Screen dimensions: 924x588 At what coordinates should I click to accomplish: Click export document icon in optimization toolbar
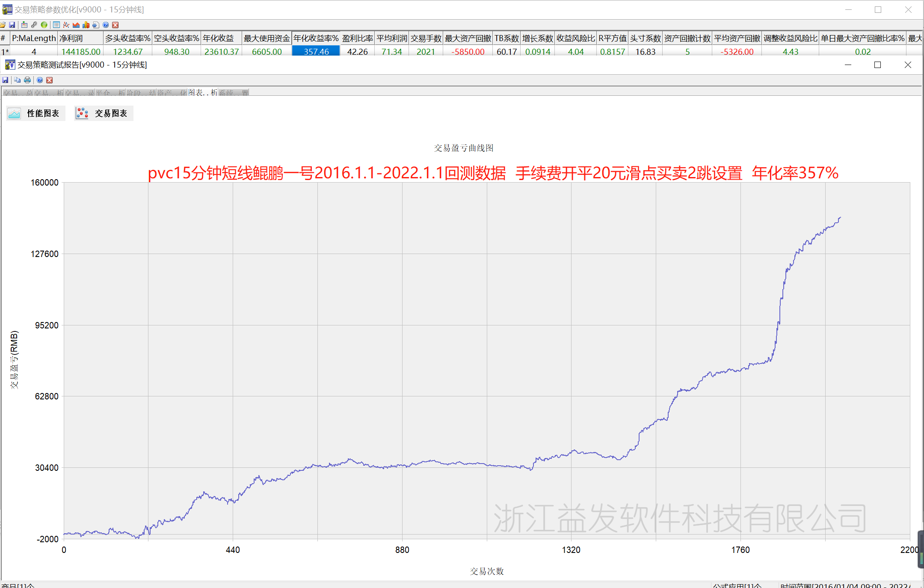[95, 25]
